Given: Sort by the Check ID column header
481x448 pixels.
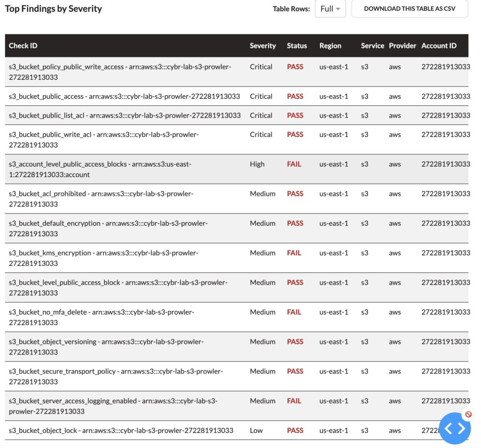Looking at the screenshot, I should pos(23,46).
